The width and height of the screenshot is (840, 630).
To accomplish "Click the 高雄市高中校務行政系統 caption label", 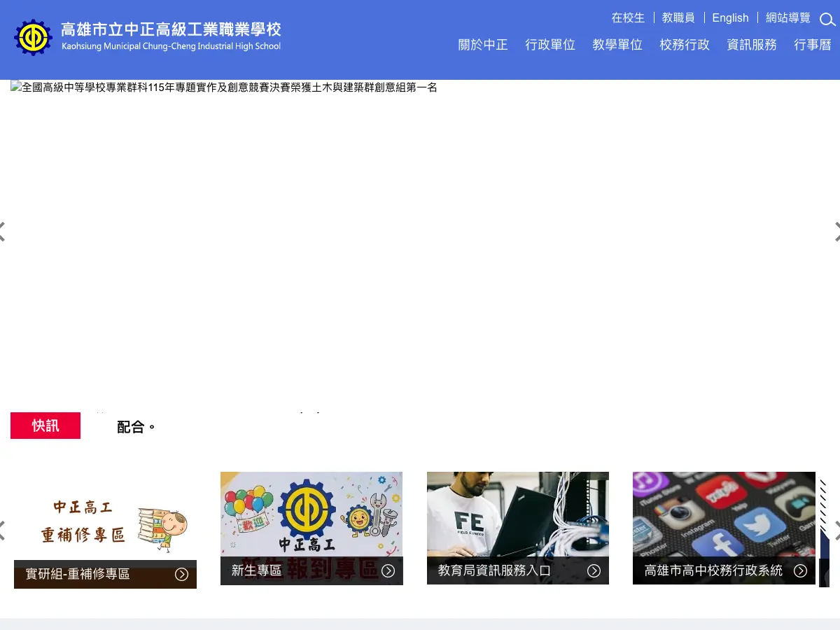I will coord(713,570).
